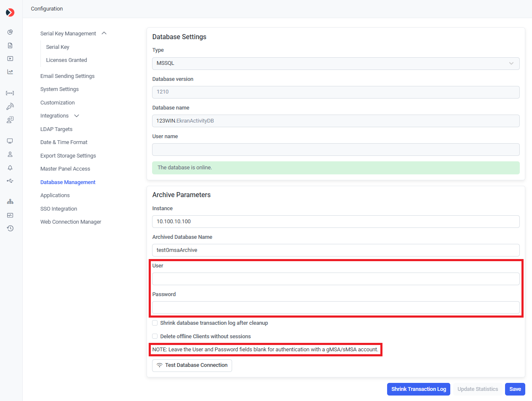Click the Test Database Connection button
The height and width of the screenshot is (401, 532).
pyautogui.click(x=192, y=365)
